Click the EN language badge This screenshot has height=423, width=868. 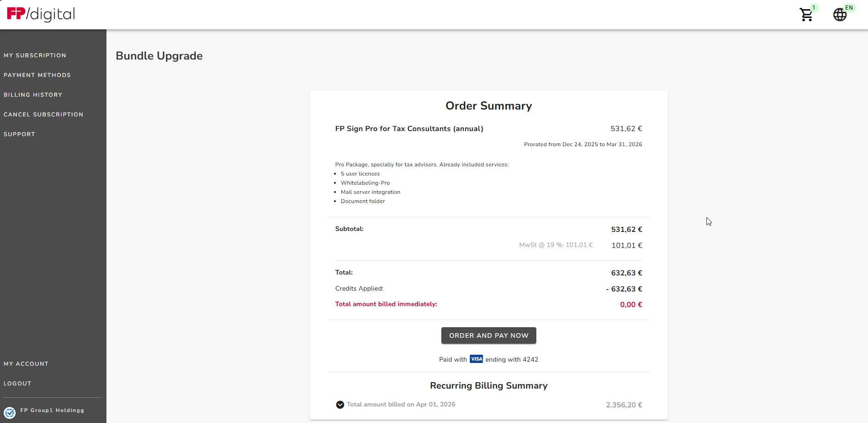tap(849, 8)
